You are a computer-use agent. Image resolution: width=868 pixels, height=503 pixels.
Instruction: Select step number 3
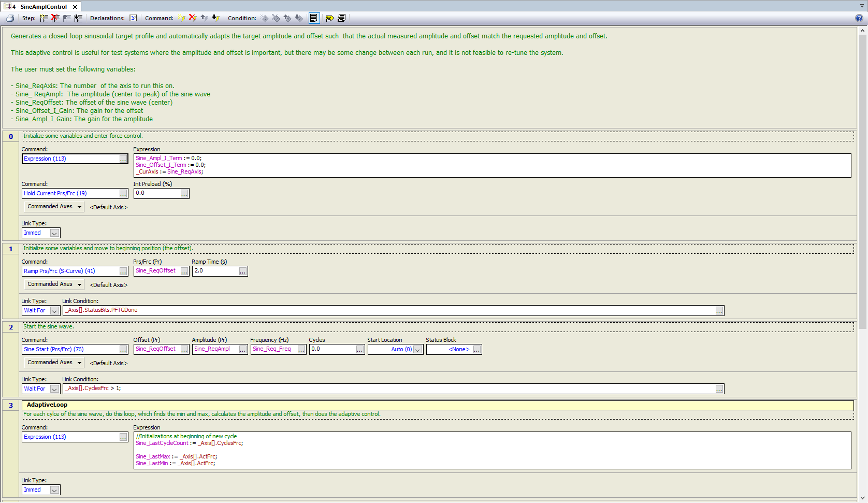tap(11, 406)
